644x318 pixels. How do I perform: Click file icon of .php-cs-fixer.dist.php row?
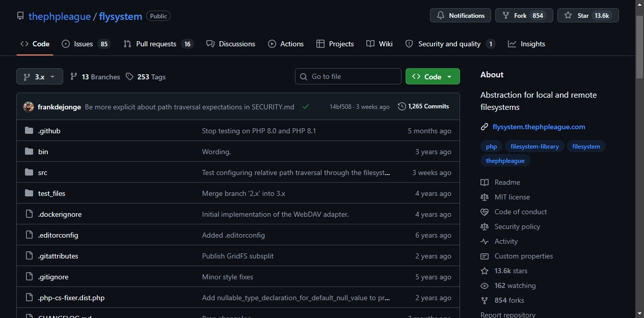(x=29, y=298)
